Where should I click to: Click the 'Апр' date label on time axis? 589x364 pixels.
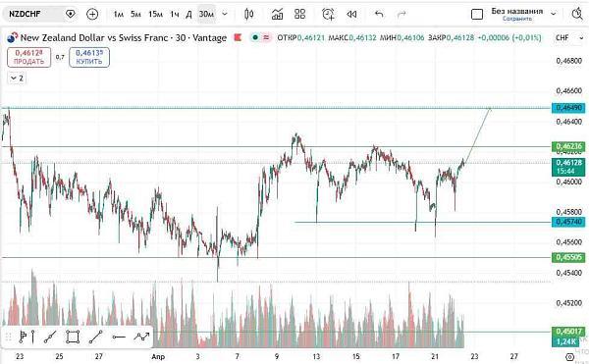pos(158,356)
